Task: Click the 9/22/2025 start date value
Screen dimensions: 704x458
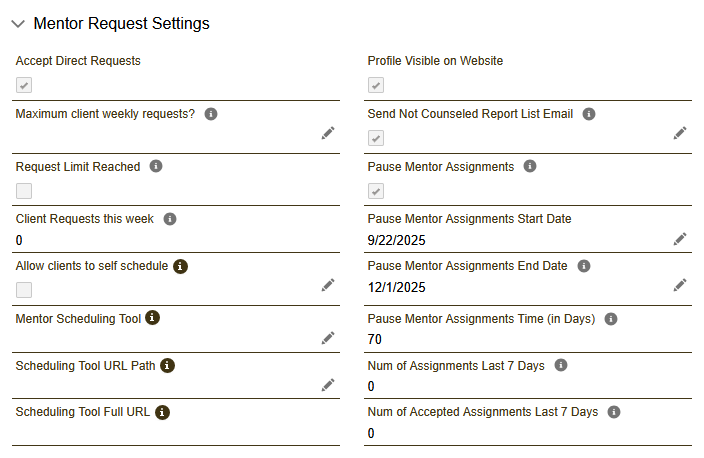Action: coord(397,240)
